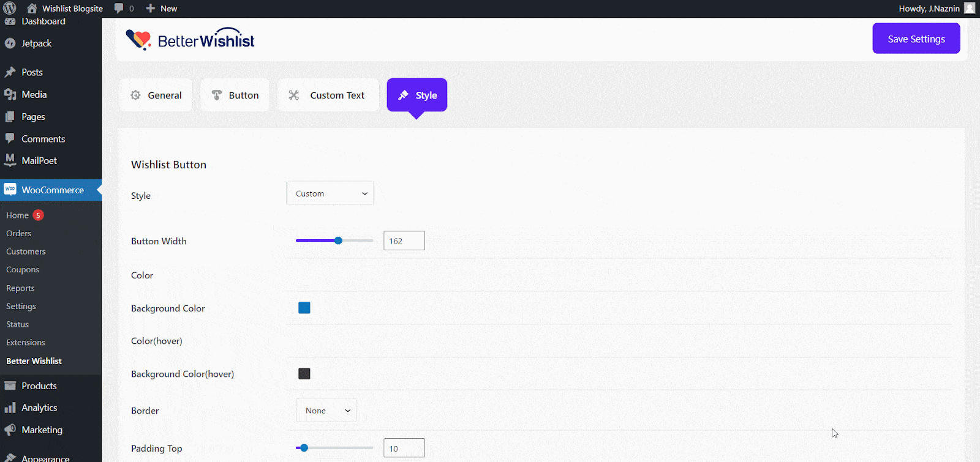Open the Border dropdown set to None
Screen dimensions: 980x462
(326, 411)
